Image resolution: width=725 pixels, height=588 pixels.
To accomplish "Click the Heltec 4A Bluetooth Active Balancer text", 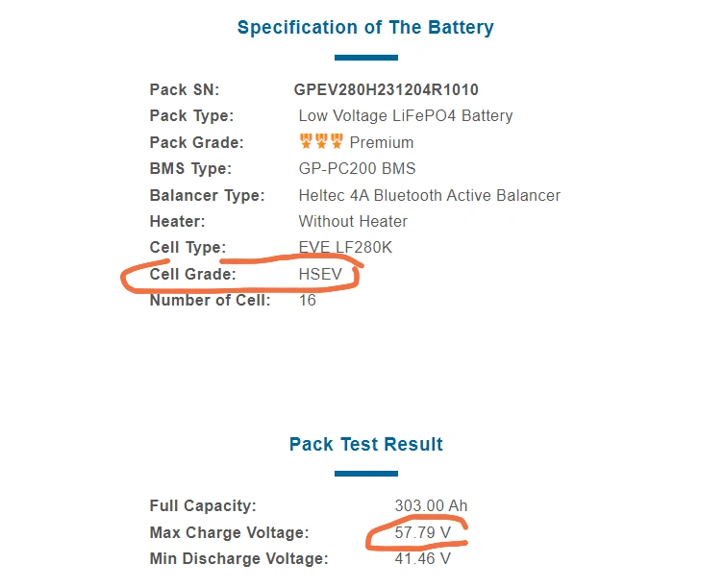I will point(430,195).
